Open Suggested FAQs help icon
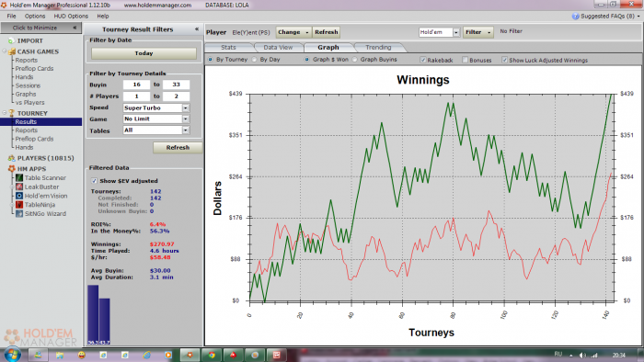644x362 pixels. 575,16
